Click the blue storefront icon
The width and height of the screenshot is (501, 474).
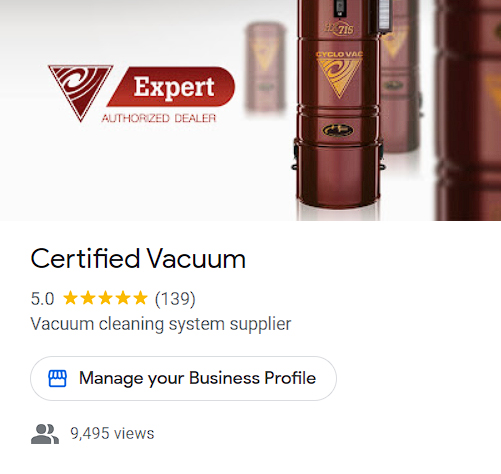coord(58,378)
